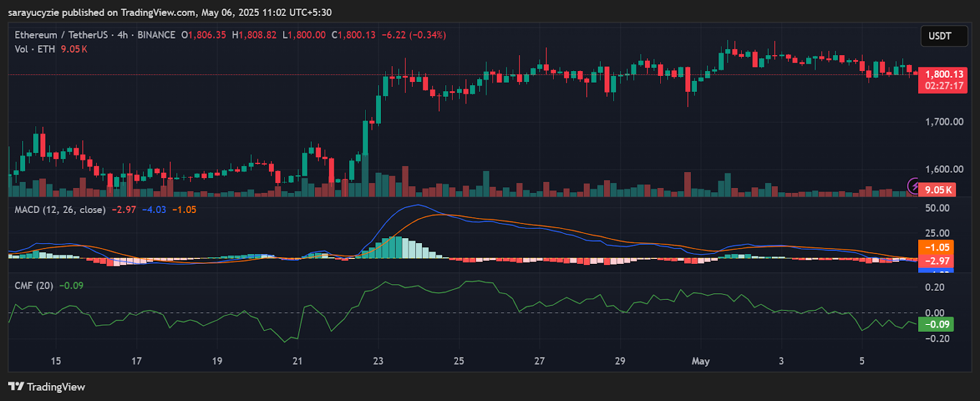Click the 1,600.00 price axis label
This screenshot has width=980, height=401.
(944, 169)
